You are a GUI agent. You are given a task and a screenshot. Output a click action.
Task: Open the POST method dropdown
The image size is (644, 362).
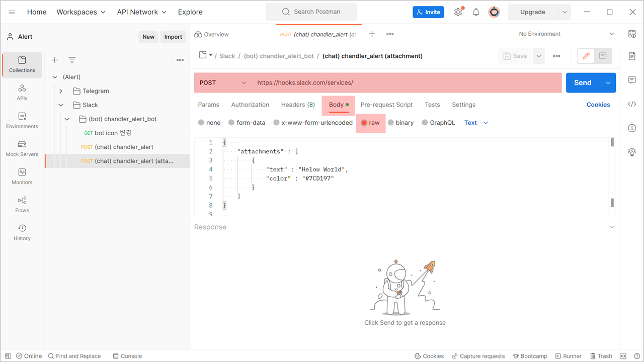click(223, 83)
